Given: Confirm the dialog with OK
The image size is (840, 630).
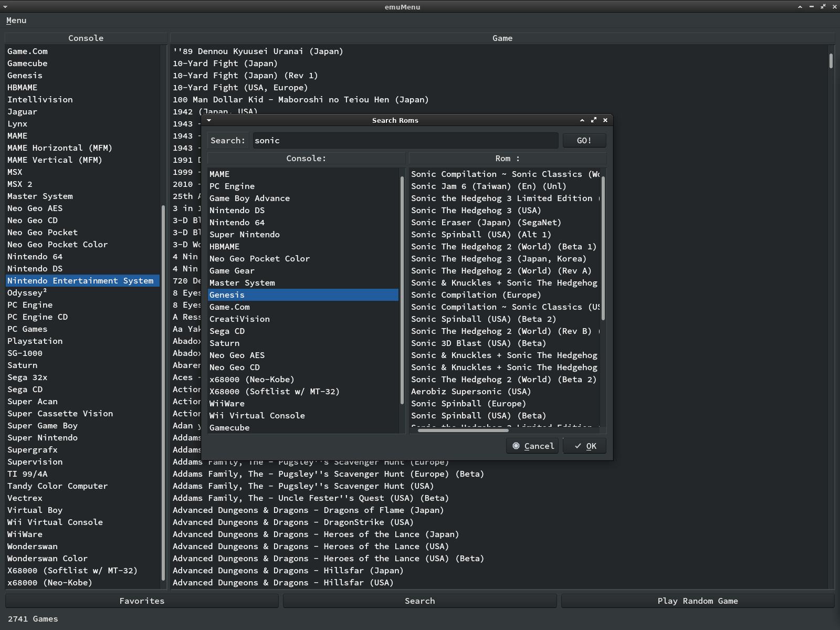Looking at the screenshot, I should tap(585, 446).
